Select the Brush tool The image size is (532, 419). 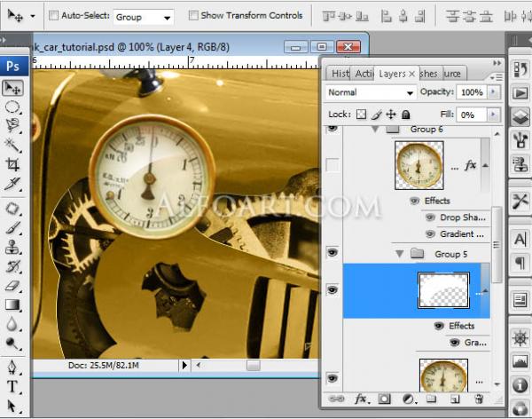[x=13, y=227]
